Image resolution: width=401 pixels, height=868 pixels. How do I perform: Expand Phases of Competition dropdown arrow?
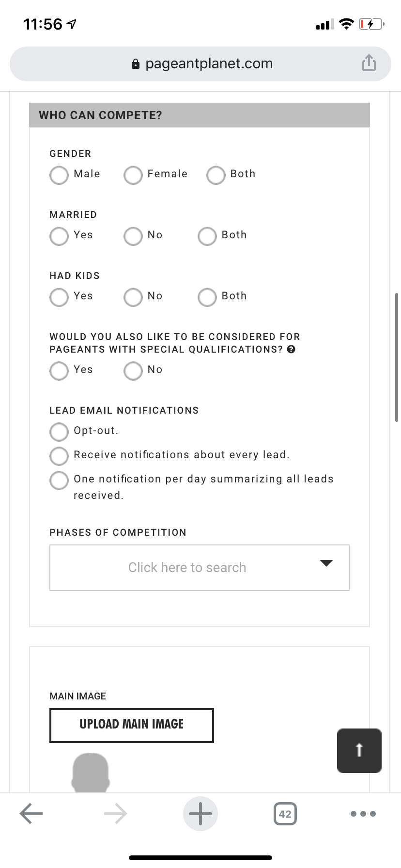pos(326,563)
